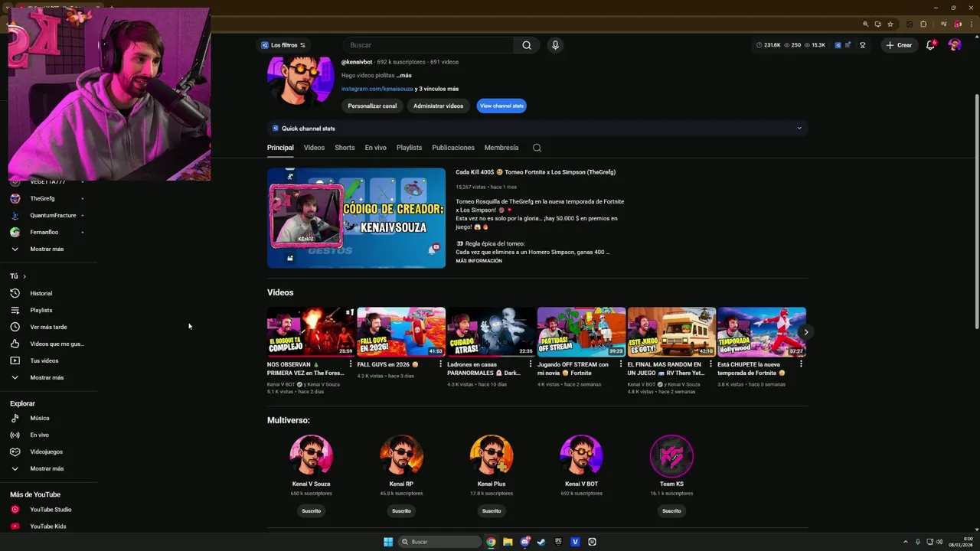Open Tú section chevron
The height and width of the screenshot is (551, 980).
(24, 276)
